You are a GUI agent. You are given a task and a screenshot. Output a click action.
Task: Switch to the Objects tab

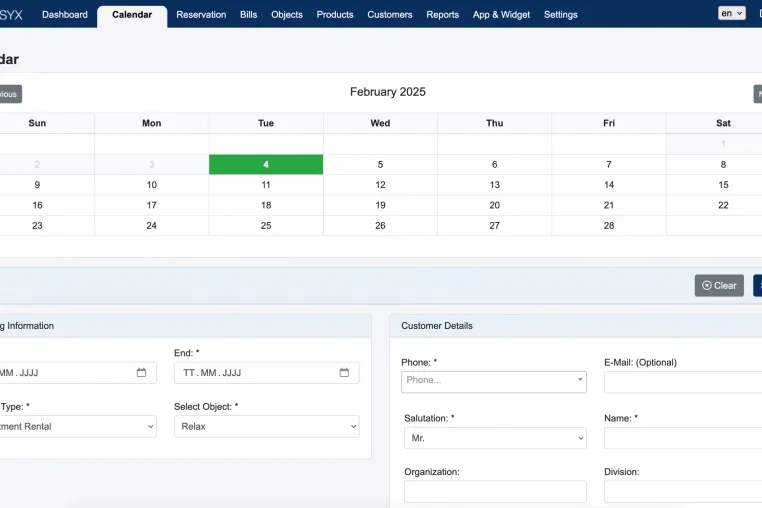tap(287, 15)
